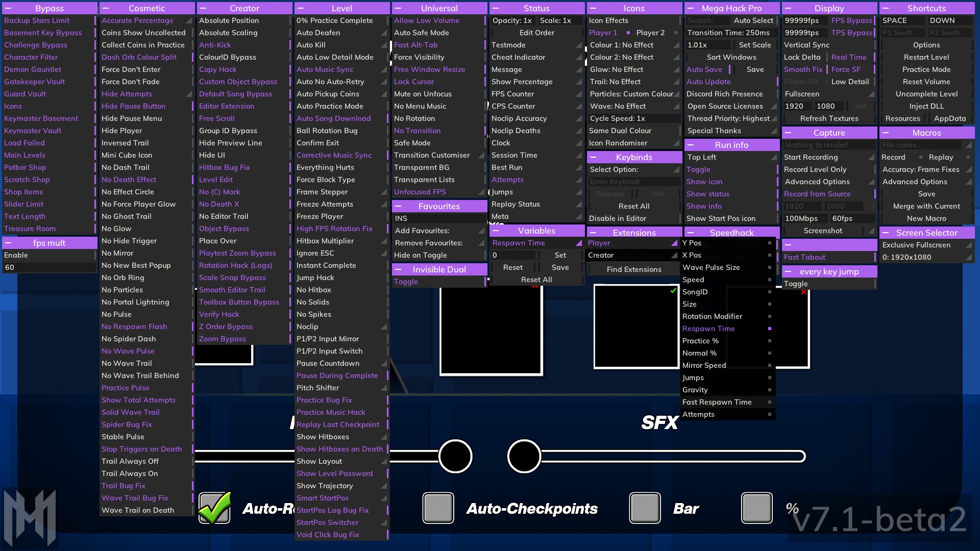The width and height of the screenshot is (980, 551).
Task: Choose Gravity from the variables list
Action: click(x=695, y=390)
